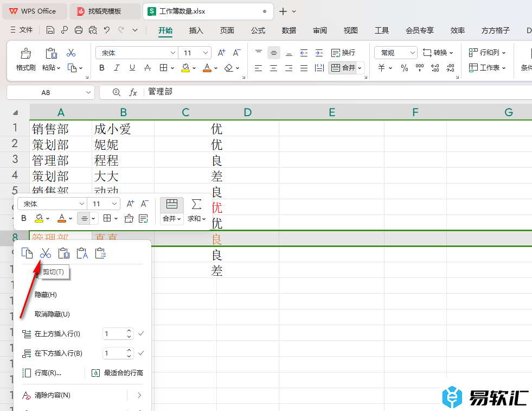Click the Cut scissors icon in context menu
The width and height of the screenshot is (532, 411).
click(46, 254)
